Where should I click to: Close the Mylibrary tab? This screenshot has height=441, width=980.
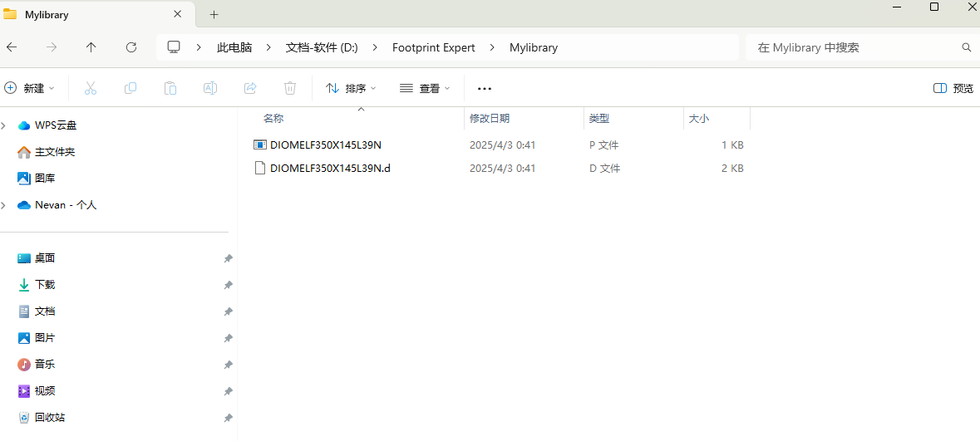click(x=178, y=14)
